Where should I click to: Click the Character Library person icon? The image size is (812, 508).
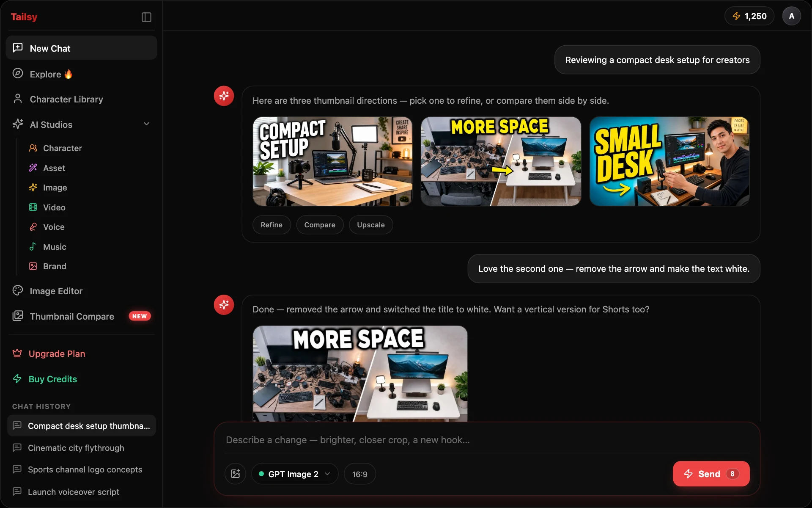pyautogui.click(x=18, y=99)
